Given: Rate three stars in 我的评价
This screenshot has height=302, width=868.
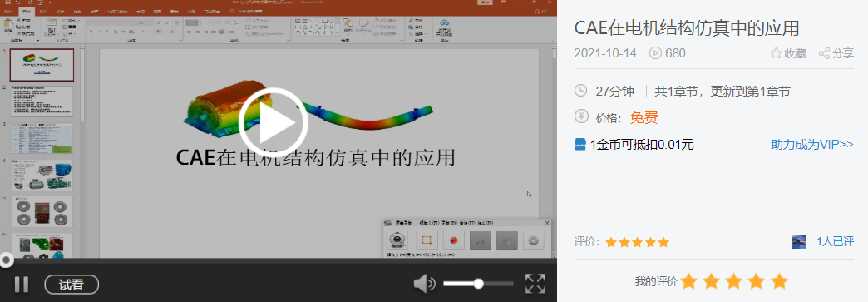Looking at the screenshot, I should (734, 281).
